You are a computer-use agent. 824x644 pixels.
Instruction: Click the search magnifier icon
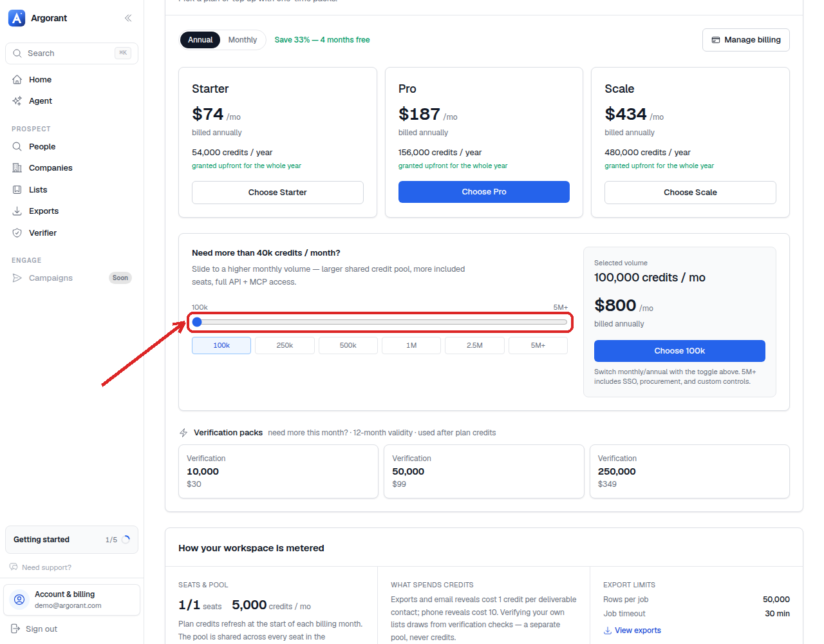(x=17, y=53)
